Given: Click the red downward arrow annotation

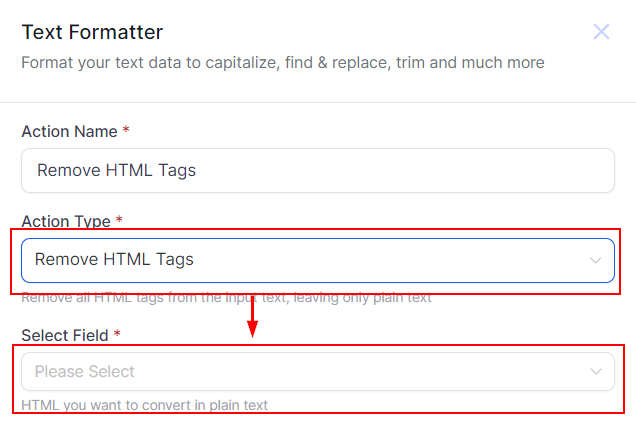Looking at the screenshot, I should [253, 318].
